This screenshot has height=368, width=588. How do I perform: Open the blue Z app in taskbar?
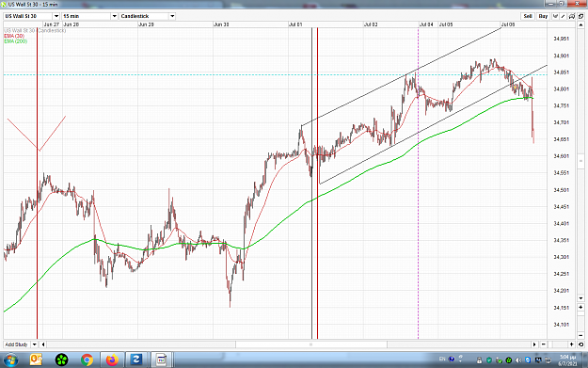[136, 360]
